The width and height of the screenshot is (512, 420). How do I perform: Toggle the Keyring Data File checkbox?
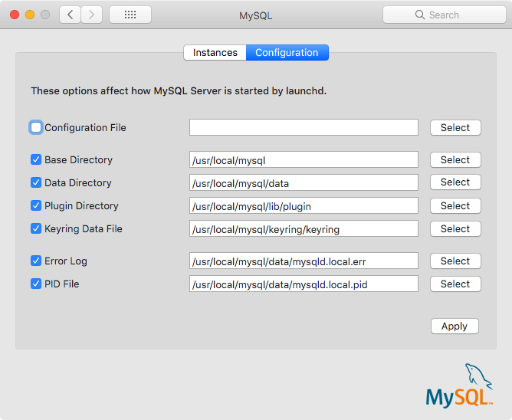click(36, 228)
